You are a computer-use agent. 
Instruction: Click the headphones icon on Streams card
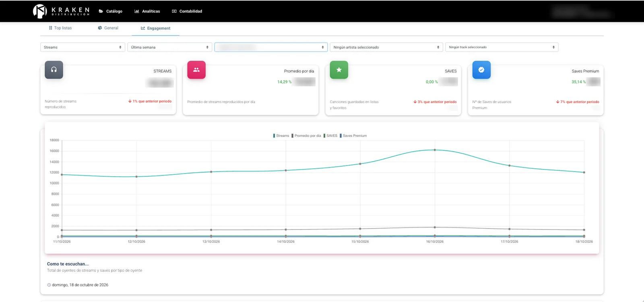tap(54, 70)
